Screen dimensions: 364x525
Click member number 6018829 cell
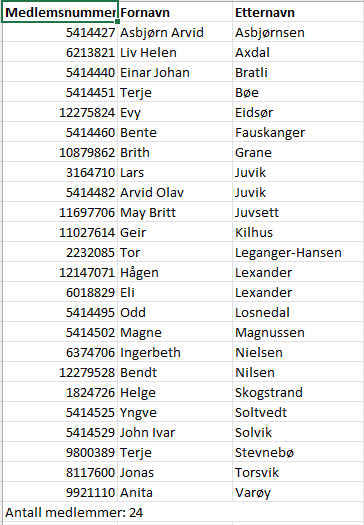click(60, 292)
